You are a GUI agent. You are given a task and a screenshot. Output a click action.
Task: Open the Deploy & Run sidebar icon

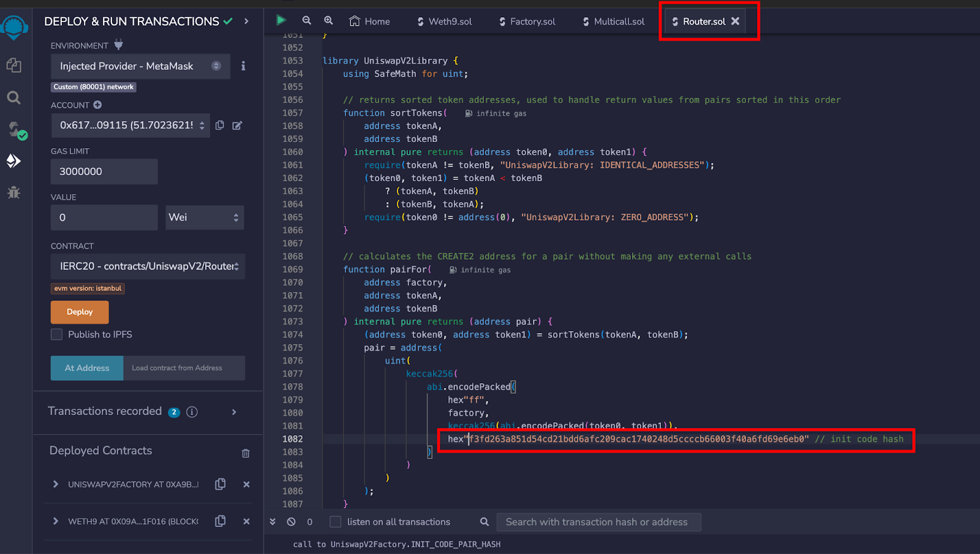14,161
